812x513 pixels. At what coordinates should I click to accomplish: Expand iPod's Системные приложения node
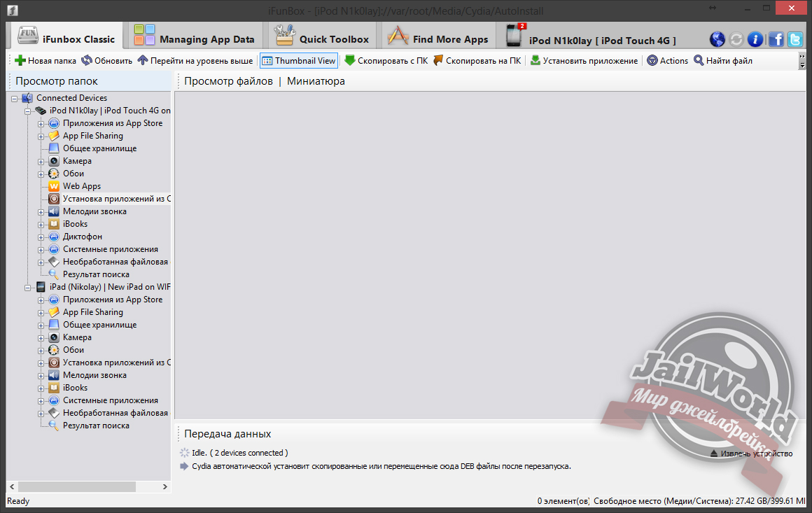coord(41,250)
